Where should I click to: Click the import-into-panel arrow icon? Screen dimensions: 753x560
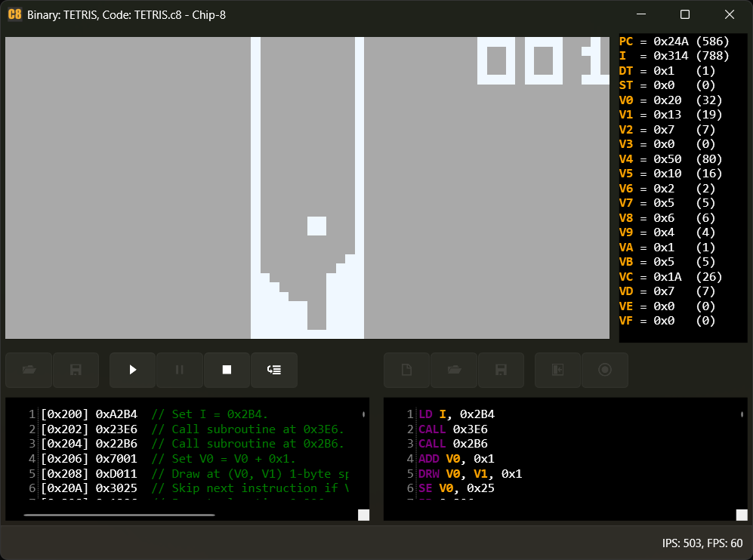pyautogui.click(x=557, y=370)
